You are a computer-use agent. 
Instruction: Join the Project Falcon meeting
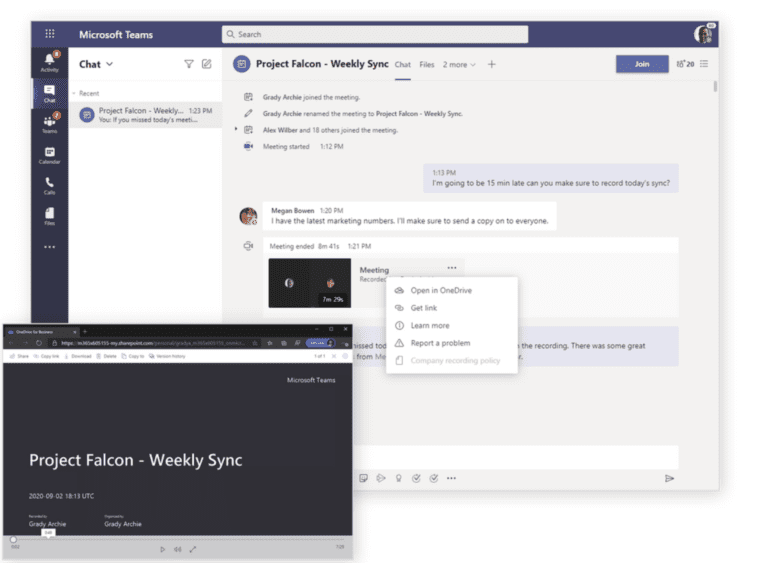click(x=642, y=64)
